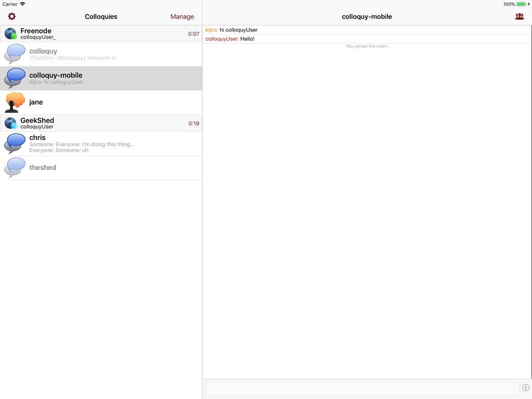This screenshot has height=399, width=532.
Task: Click jane's orange private chat icon
Action: tap(15, 102)
